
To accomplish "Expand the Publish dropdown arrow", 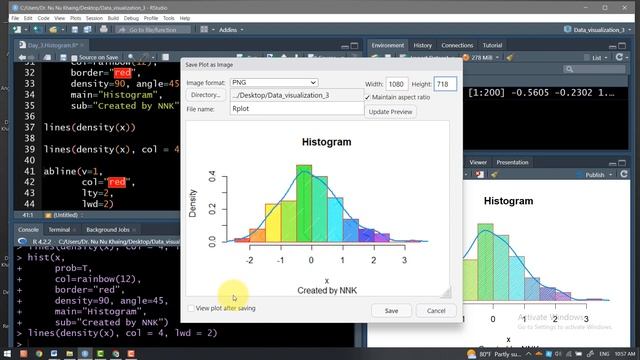I will 611,175.
